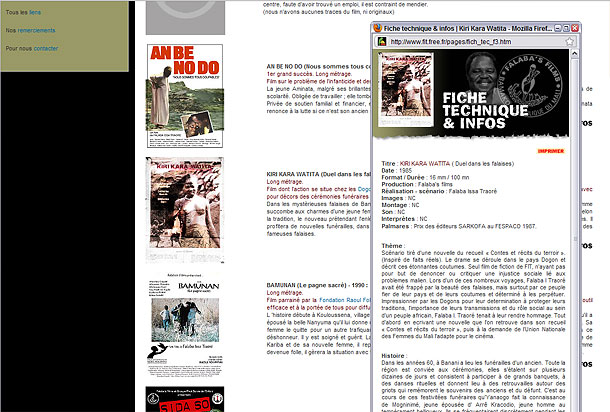Click the 'Palmarès' line in popup
The image size is (610, 412).
coord(459,226)
